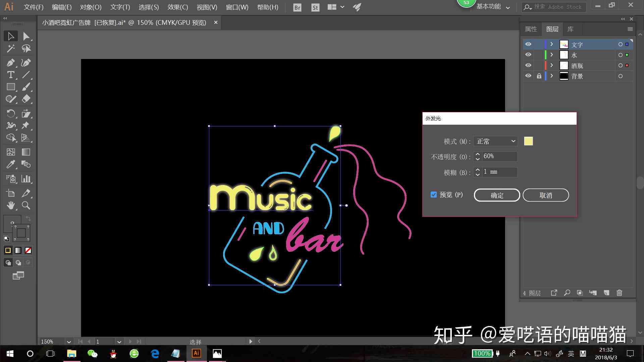Open the 150% zoom level dropdown
The height and width of the screenshot is (362, 644).
click(69, 342)
